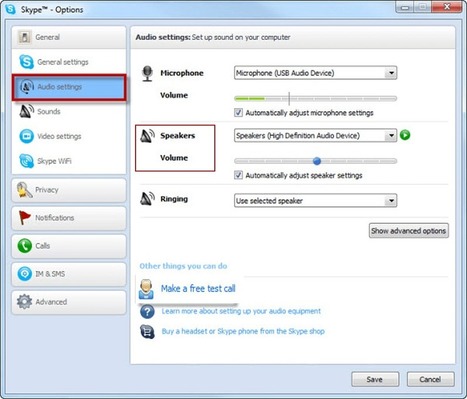Click the Ringing dropdown arrow button
Image resolution: width=467 pixels, height=399 pixels.
391,201
